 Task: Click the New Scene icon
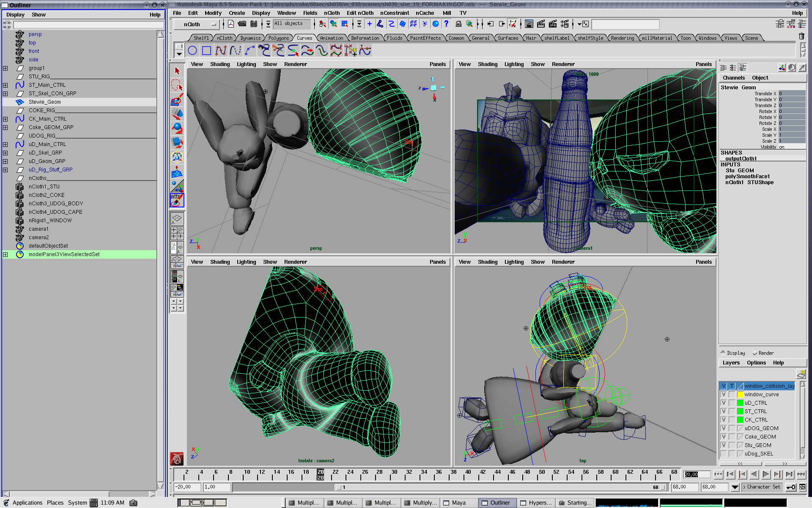click(x=231, y=24)
